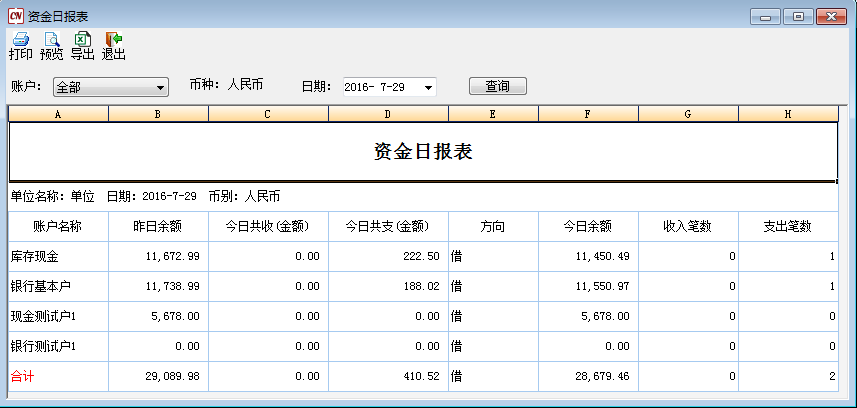Screen dimensions: 857x408
Task: Click the report title 资金日报表 cell
Action: point(422,152)
